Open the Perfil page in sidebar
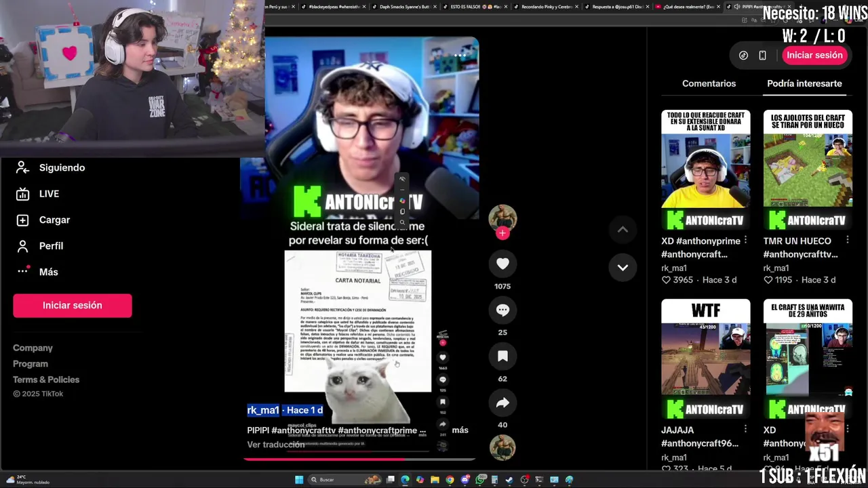 click(39, 246)
